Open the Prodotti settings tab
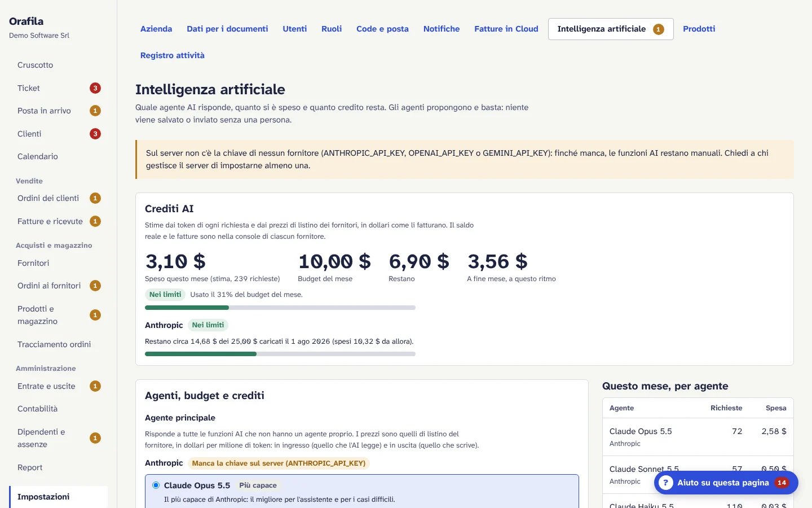 click(x=699, y=29)
